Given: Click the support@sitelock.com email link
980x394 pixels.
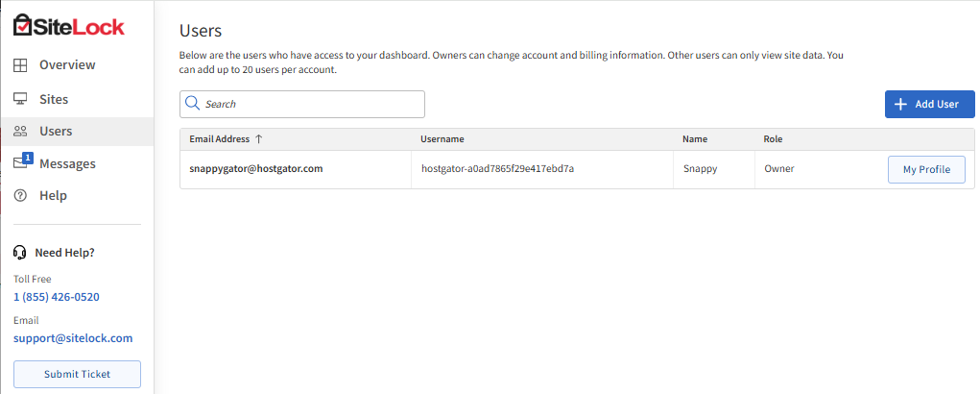Looking at the screenshot, I should coord(73,338).
